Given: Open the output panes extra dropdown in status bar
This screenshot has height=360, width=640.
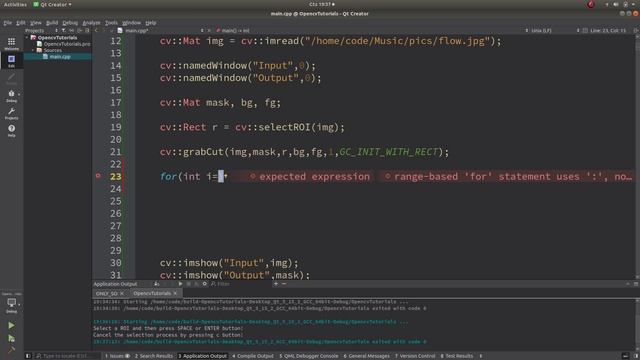Looking at the screenshot, I should tap(480, 356).
